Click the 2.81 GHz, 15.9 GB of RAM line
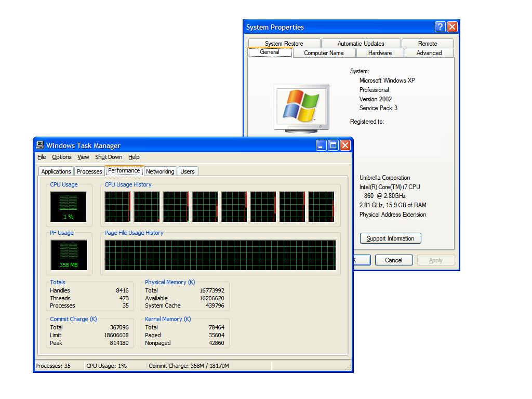The width and height of the screenshot is (532, 399). [393, 205]
